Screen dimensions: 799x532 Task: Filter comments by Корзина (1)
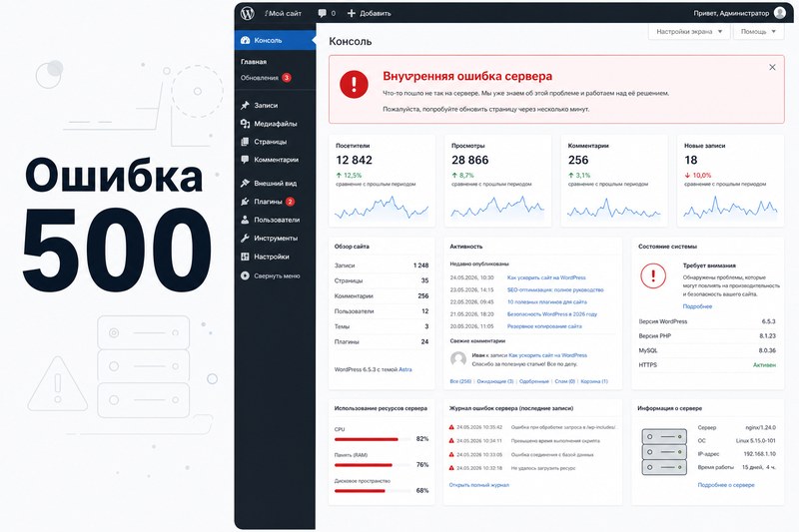tap(594, 381)
